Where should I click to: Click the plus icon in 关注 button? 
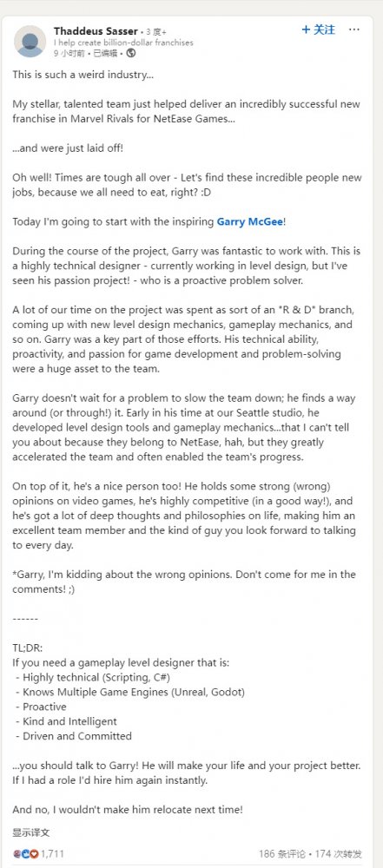306,30
